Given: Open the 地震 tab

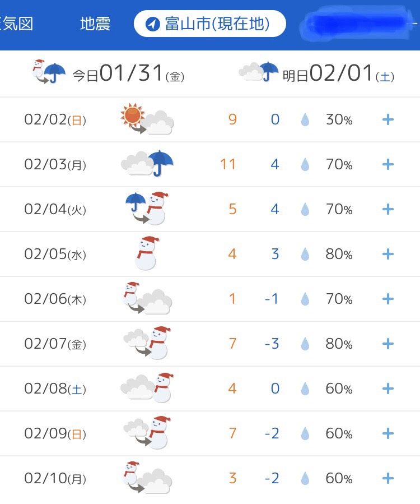Looking at the screenshot, I should [95, 24].
